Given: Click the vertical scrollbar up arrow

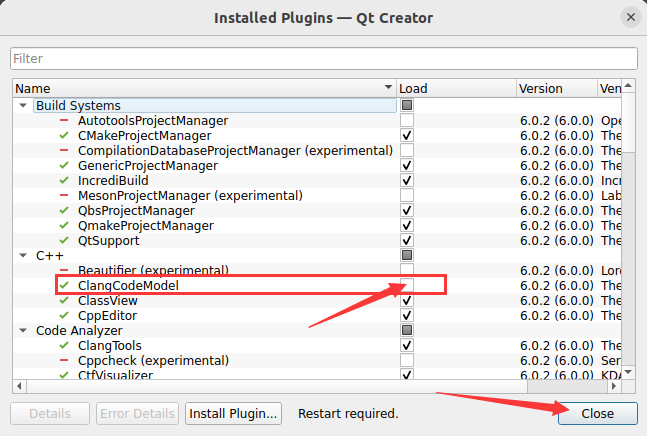Looking at the screenshot, I should point(628,86).
